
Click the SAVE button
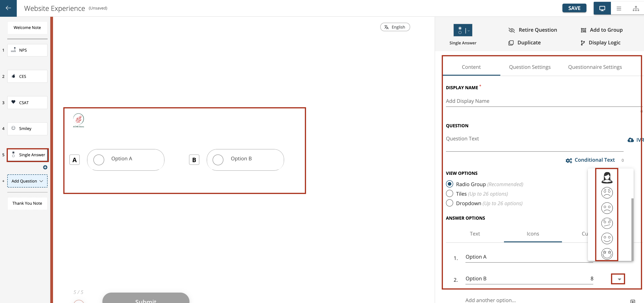(x=574, y=8)
